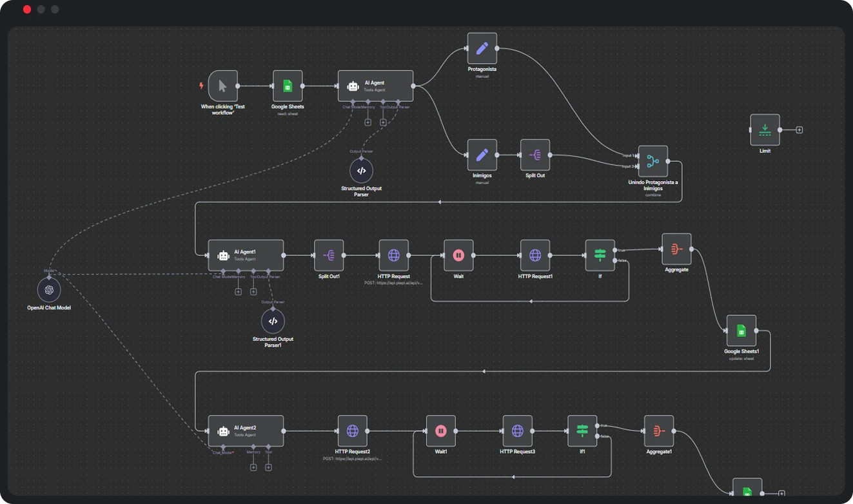
Task: Open the OpenAI Chat Model node
Action: click(x=49, y=290)
